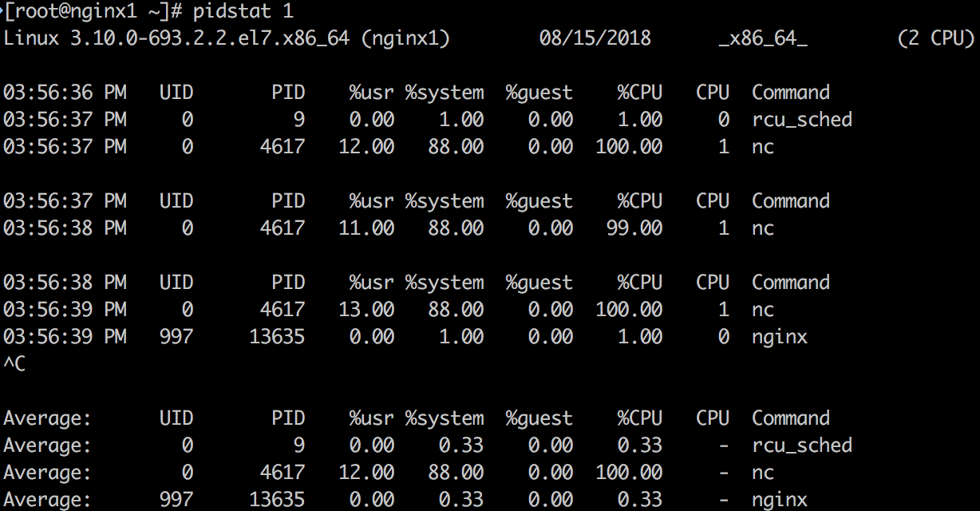The height and width of the screenshot is (511, 980).
Task: Select the Command column header
Action: (790, 92)
